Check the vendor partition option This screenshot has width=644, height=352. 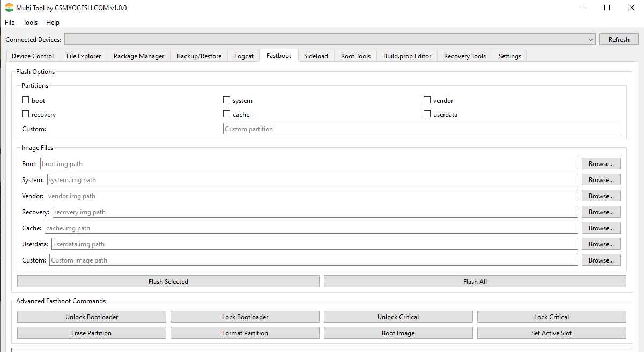coord(427,100)
